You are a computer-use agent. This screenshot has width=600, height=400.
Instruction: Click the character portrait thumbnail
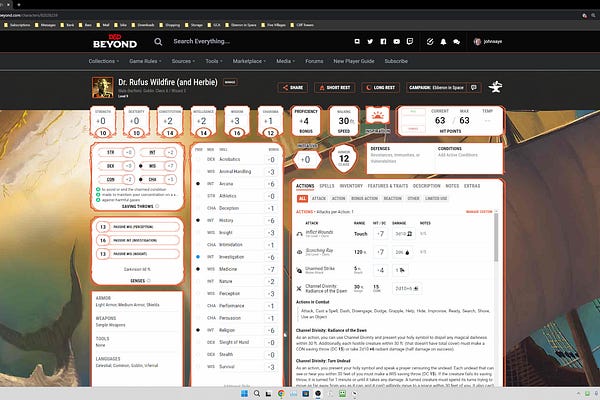tap(103, 87)
